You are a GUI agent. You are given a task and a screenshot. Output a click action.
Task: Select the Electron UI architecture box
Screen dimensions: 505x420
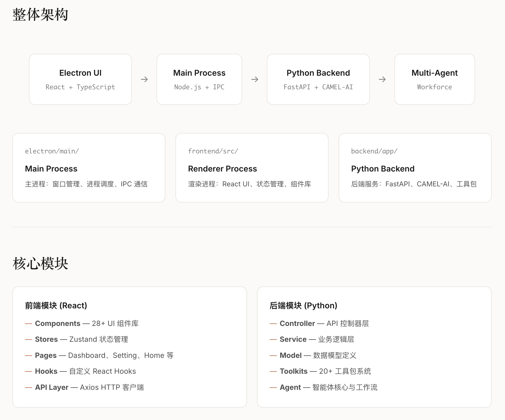(80, 79)
